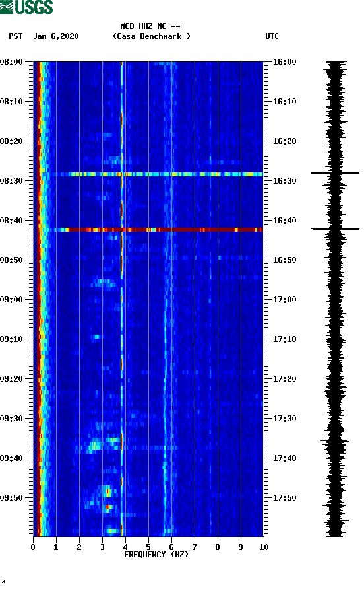Click the 17:10 UTC time label

pos(284,339)
